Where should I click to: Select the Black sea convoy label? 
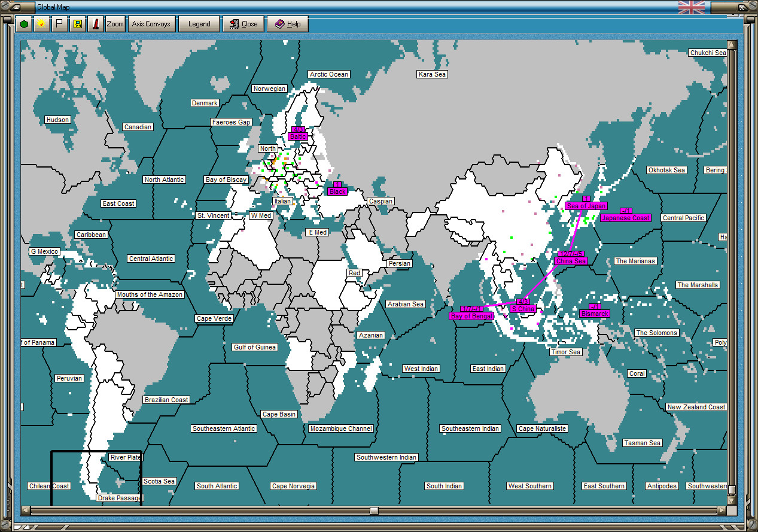337,191
